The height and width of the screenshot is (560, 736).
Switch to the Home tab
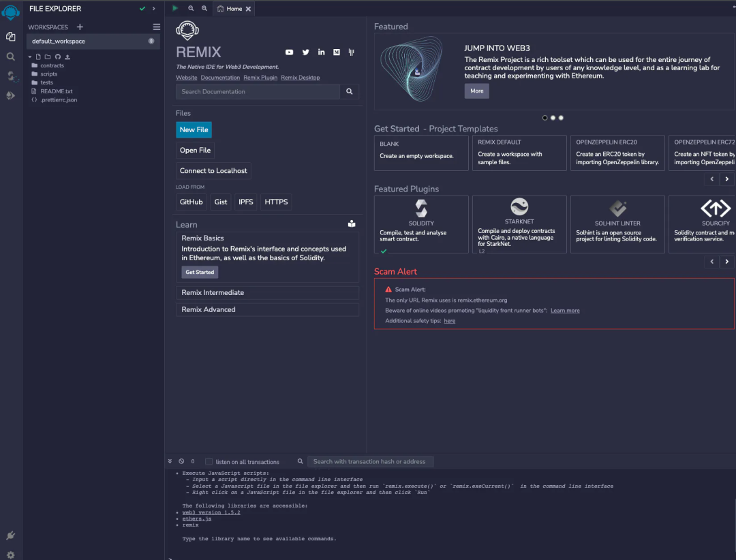pyautogui.click(x=234, y=9)
